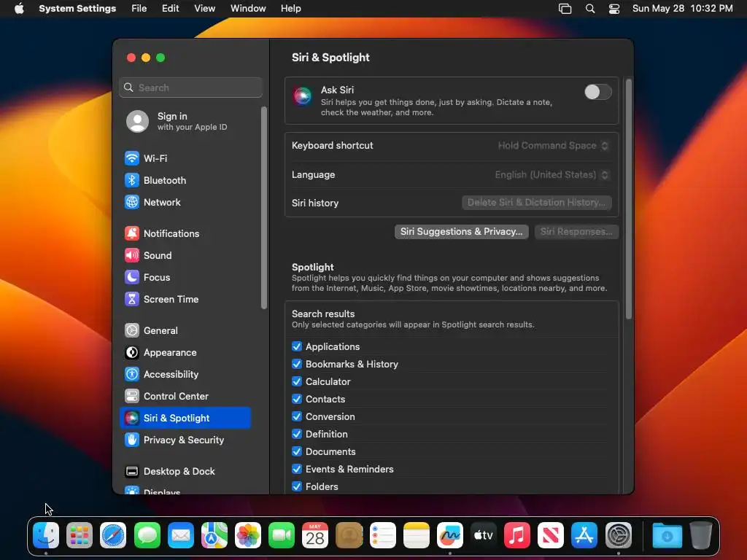The width and height of the screenshot is (747, 560).
Task: Open News from the Dock
Action: pos(550,535)
